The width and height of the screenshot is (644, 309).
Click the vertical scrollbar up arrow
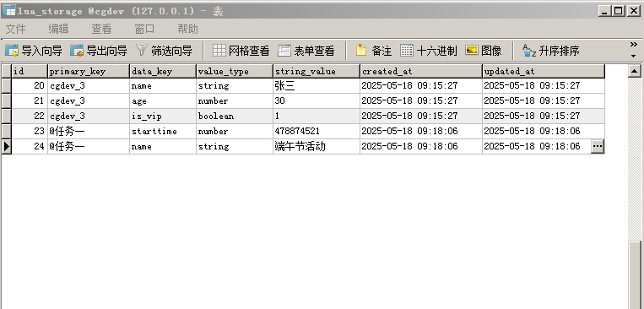(635, 71)
